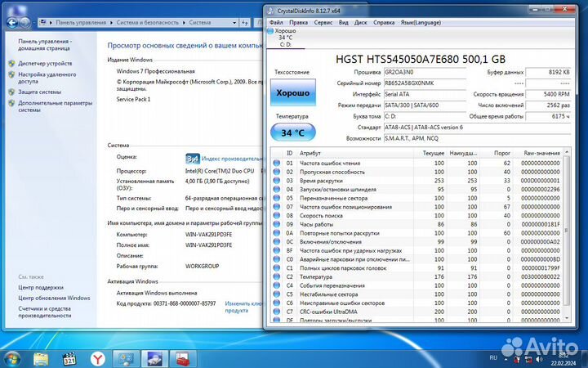Open Индекс производительности link
588x368 pixels.
pos(233,159)
